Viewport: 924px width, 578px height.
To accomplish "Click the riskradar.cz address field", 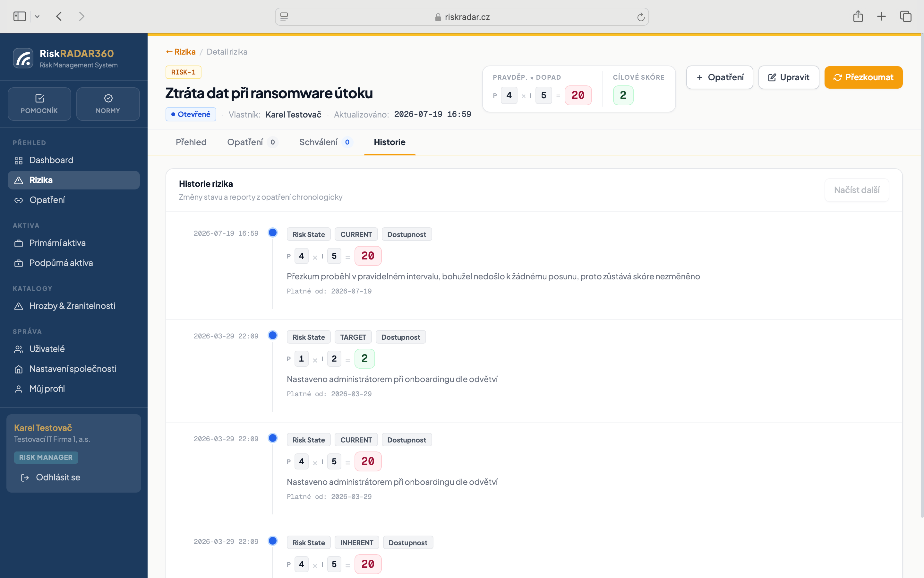I will tap(462, 17).
